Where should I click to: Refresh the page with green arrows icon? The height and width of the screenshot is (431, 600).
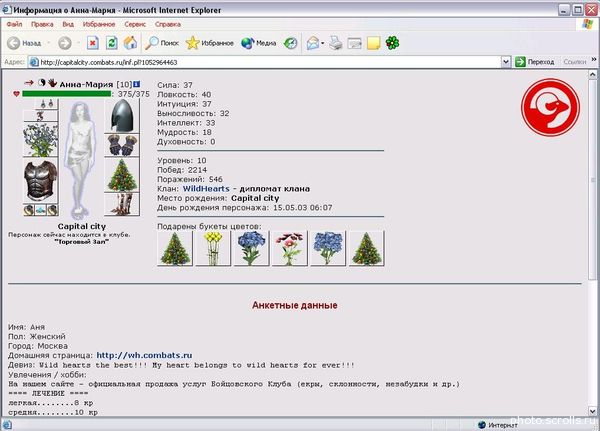111,43
